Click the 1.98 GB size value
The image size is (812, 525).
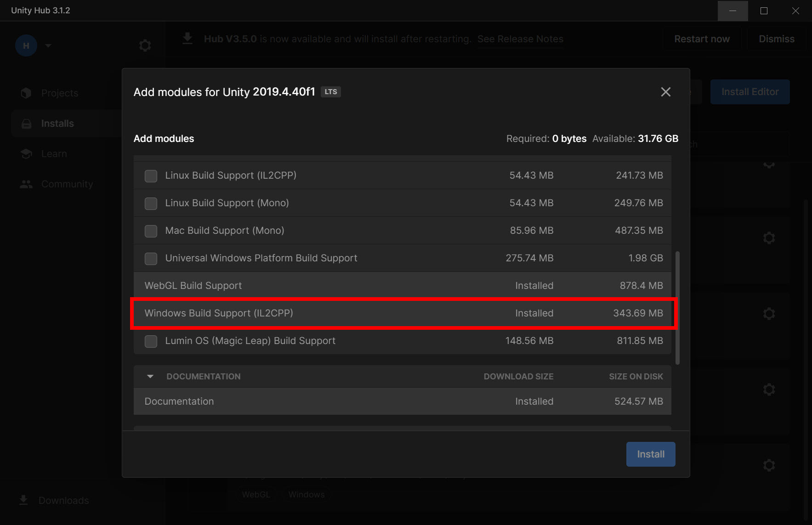[x=646, y=258]
